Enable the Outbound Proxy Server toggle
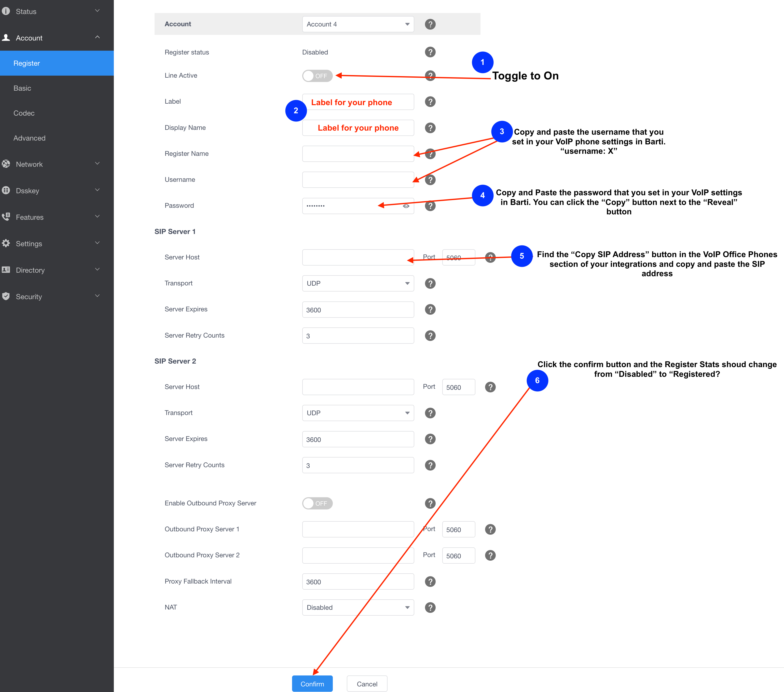This screenshot has width=784, height=692. (x=317, y=503)
